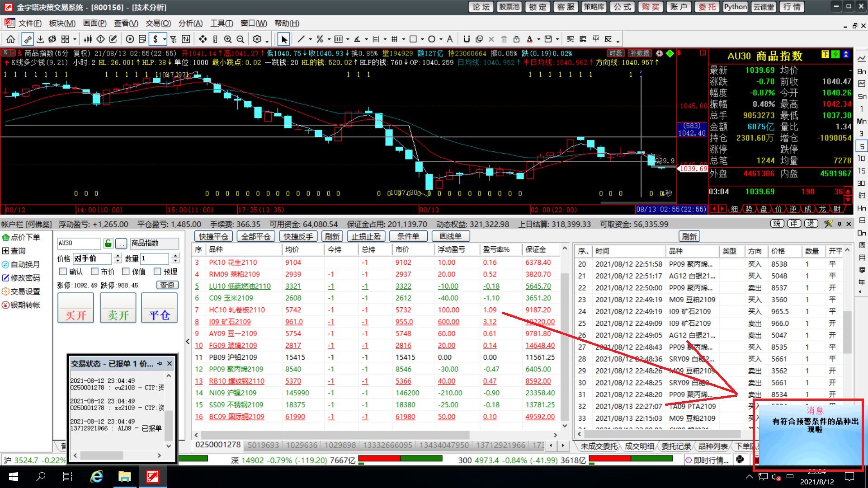Pick the line drawing tool
The height and width of the screenshot is (488, 868).
tap(301, 39)
